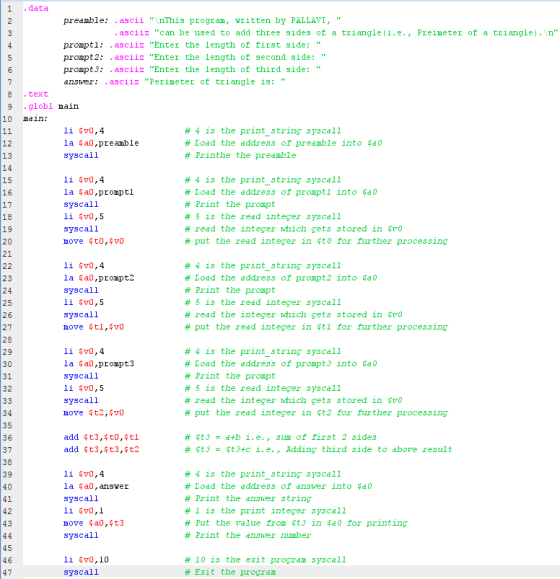The width and height of the screenshot is (560, 579).
Task: Click 'move $a0,$t3' instruction
Action: click(x=94, y=523)
